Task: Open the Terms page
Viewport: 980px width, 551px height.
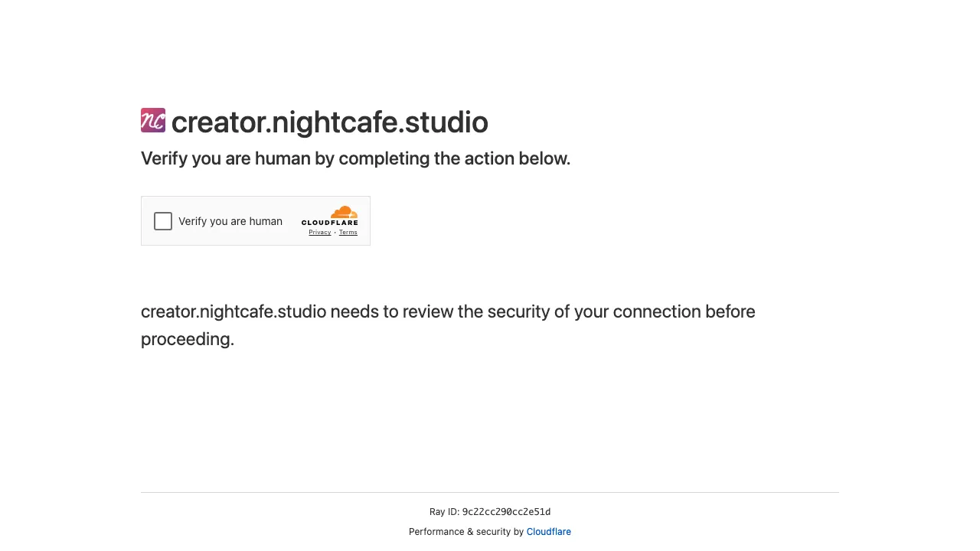Action: click(x=348, y=232)
